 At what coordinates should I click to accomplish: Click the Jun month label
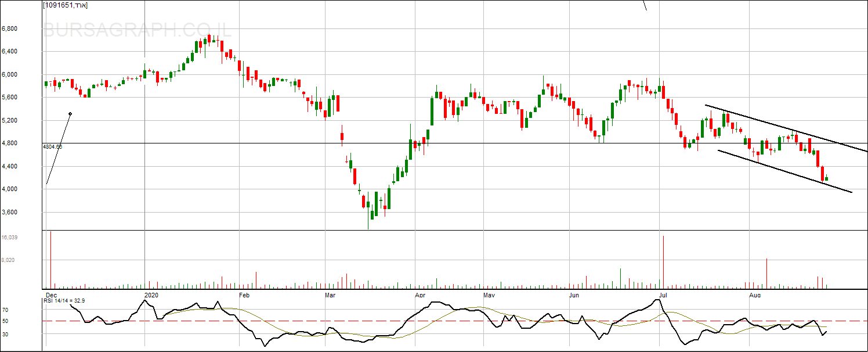point(574,295)
